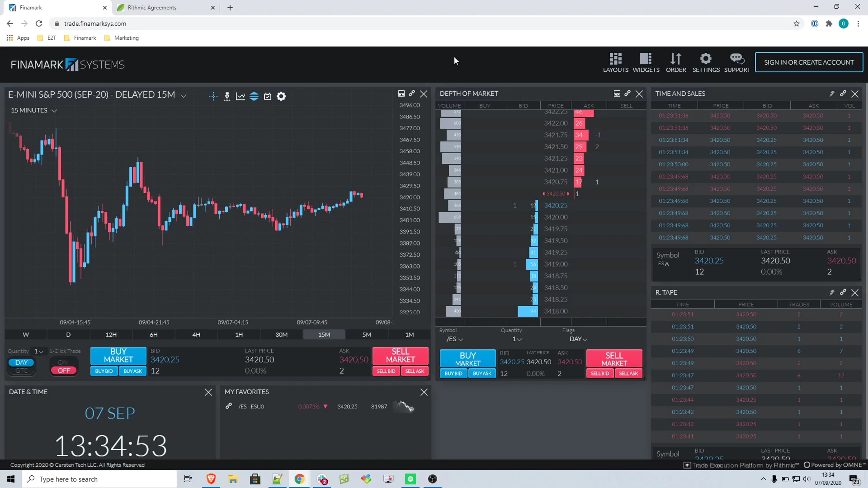Open File Explorer from the taskbar
This screenshot has width=868, height=488.
tap(233, 479)
